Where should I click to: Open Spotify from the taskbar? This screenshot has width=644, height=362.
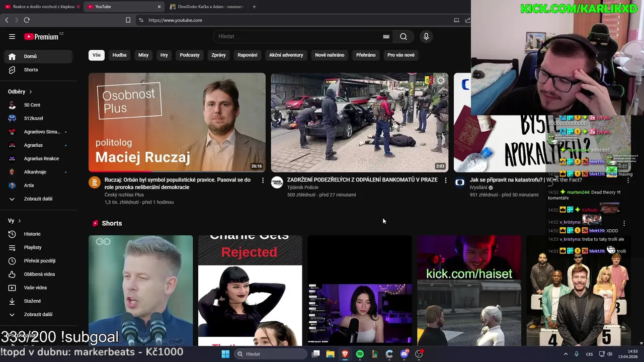tap(360, 354)
